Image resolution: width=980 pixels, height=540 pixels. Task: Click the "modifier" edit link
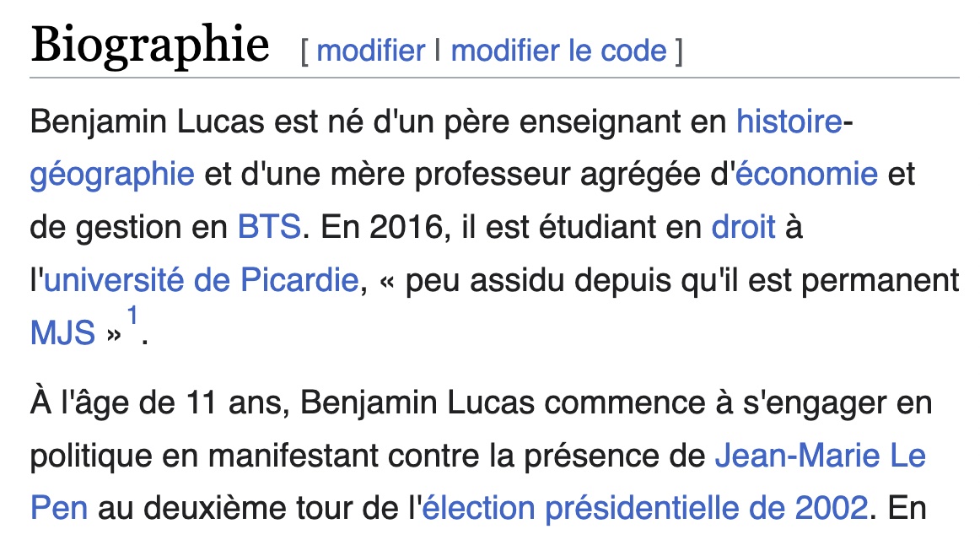pos(370,51)
